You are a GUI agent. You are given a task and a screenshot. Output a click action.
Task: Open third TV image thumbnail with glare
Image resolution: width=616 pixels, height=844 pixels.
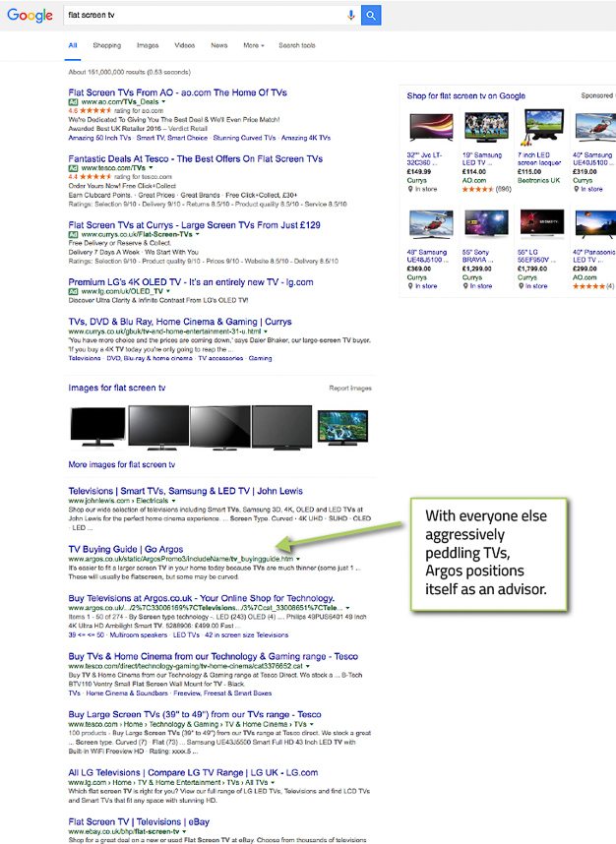(x=220, y=427)
